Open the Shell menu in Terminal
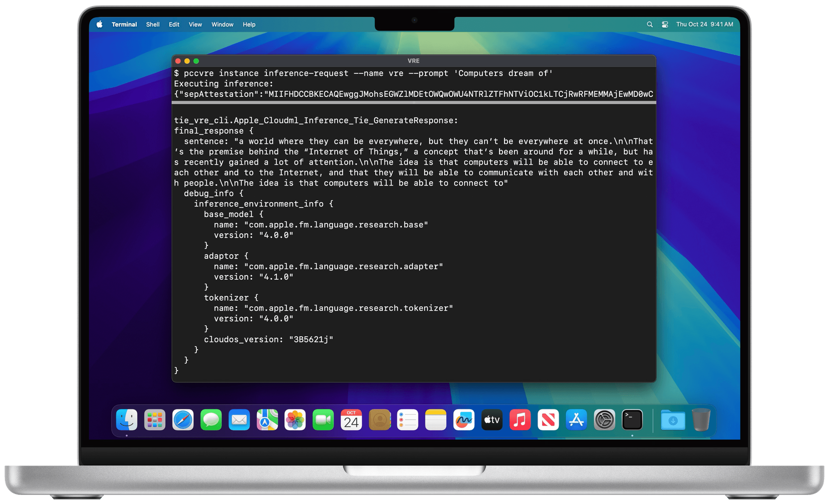Screen dimensions: 829x504 click(152, 24)
